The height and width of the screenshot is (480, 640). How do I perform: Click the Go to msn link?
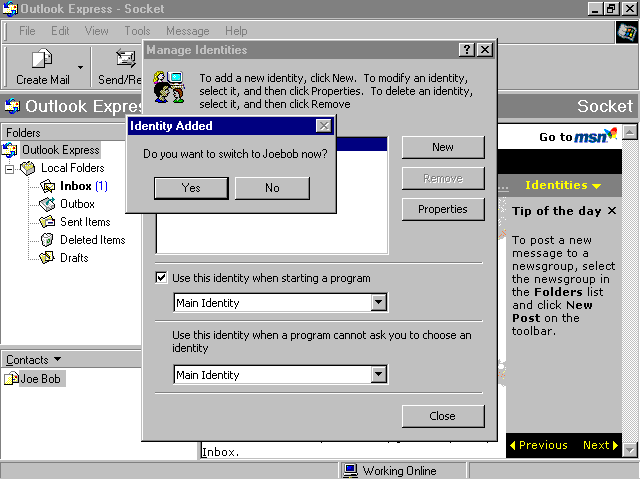point(578,136)
